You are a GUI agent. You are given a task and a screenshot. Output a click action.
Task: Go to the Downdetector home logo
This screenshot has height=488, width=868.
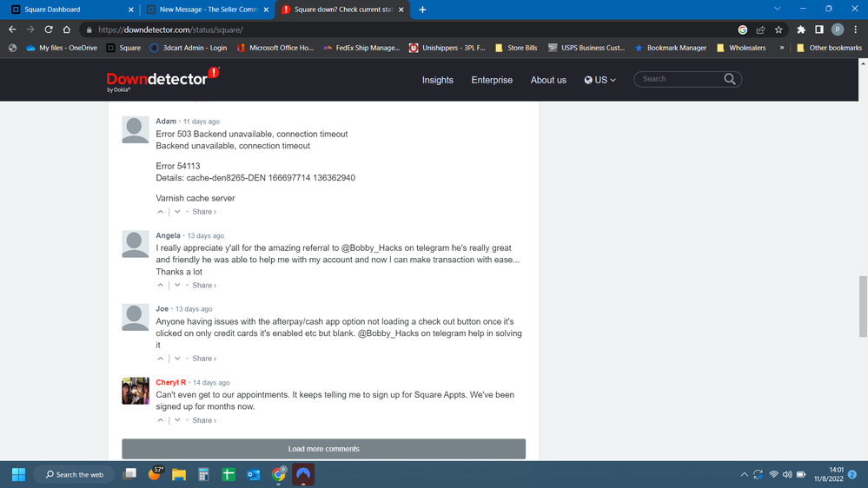(162, 79)
